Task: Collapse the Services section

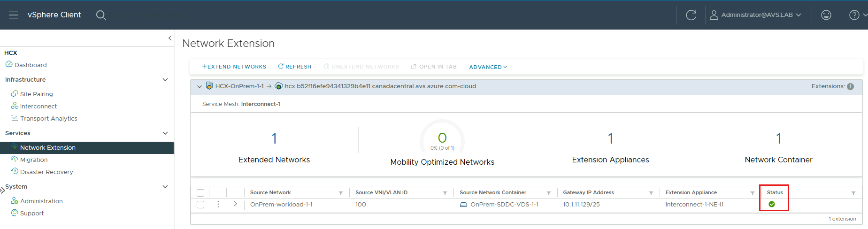Action: 165,133
